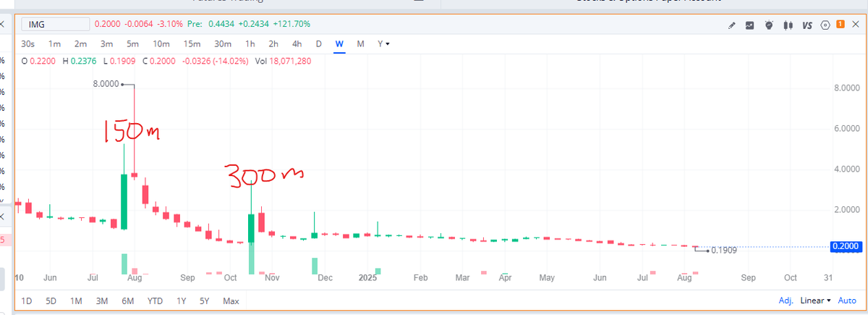
Task: Click the lightbulb ideas icon
Action: pos(768,25)
